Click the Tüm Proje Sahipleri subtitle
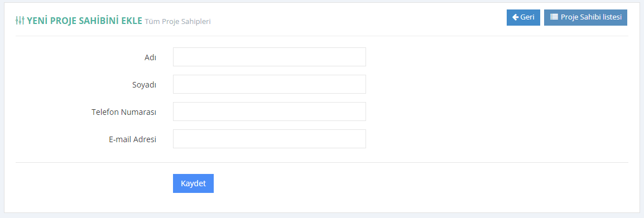Screen dimensions: 644x218 178,21
